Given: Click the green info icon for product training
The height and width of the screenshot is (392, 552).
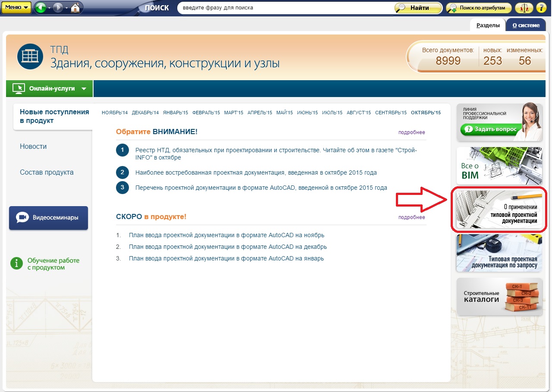Looking at the screenshot, I should click(16, 263).
